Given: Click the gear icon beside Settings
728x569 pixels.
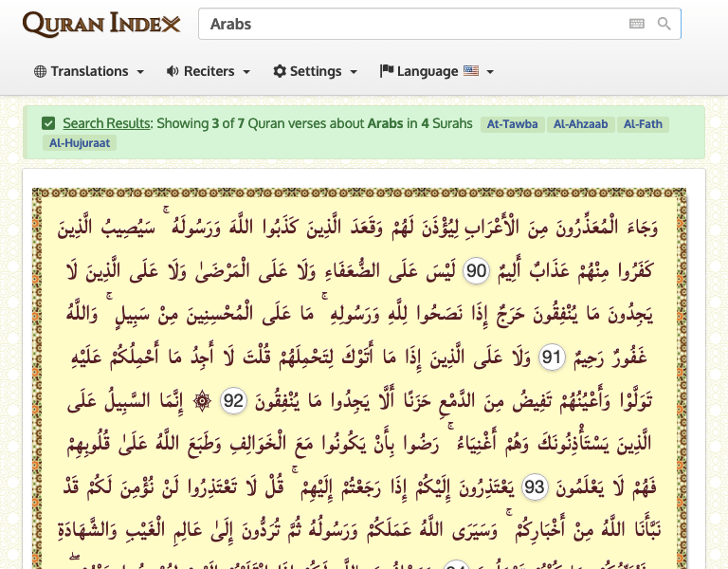Looking at the screenshot, I should coord(280,71).
